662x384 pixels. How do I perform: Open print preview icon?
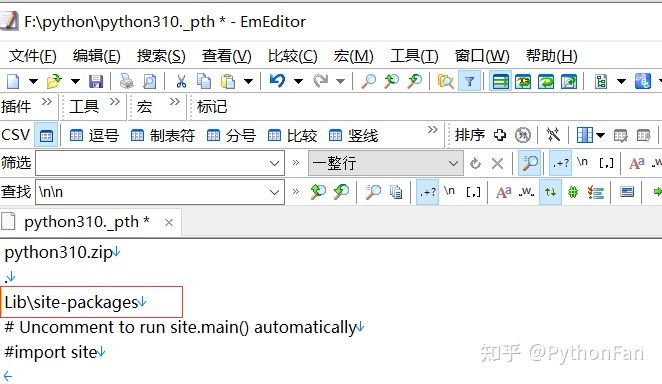click(149, 81)
